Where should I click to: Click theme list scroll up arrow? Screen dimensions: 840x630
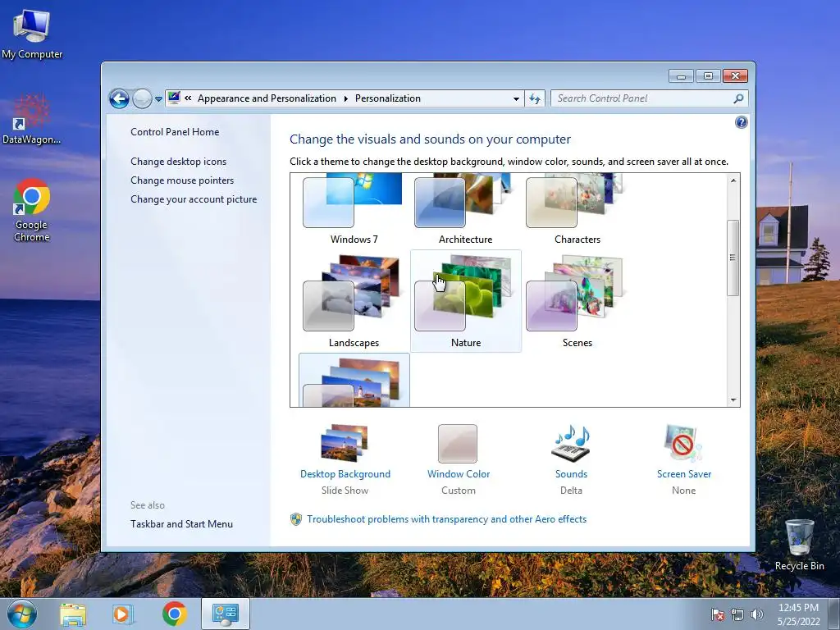733,180
